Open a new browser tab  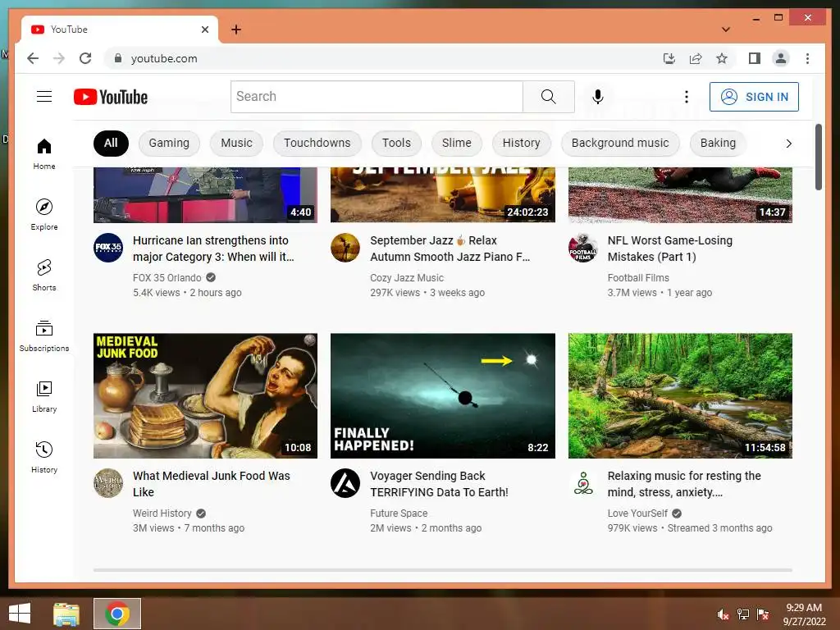pos(236,30)
